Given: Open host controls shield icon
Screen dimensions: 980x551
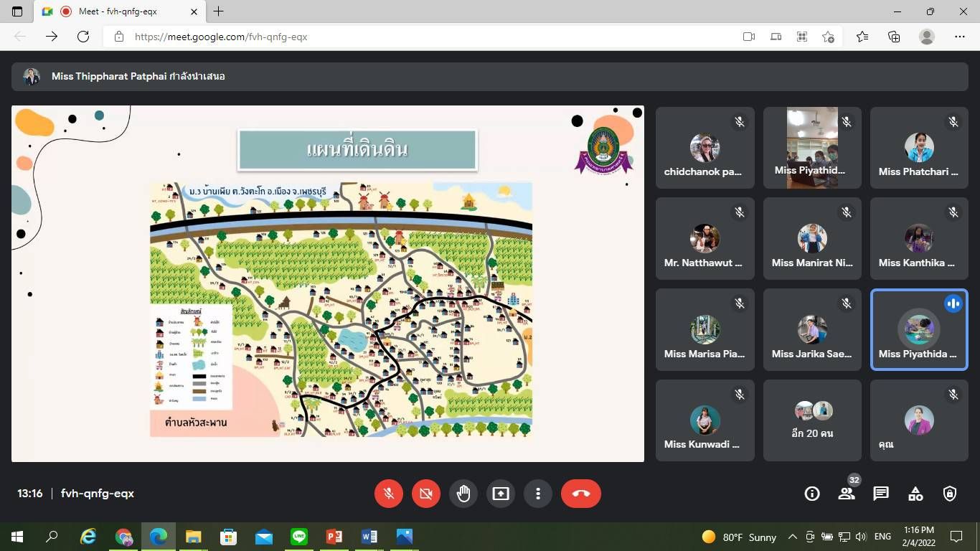Looking at the screenshot, I should click(x=950, y=494).
